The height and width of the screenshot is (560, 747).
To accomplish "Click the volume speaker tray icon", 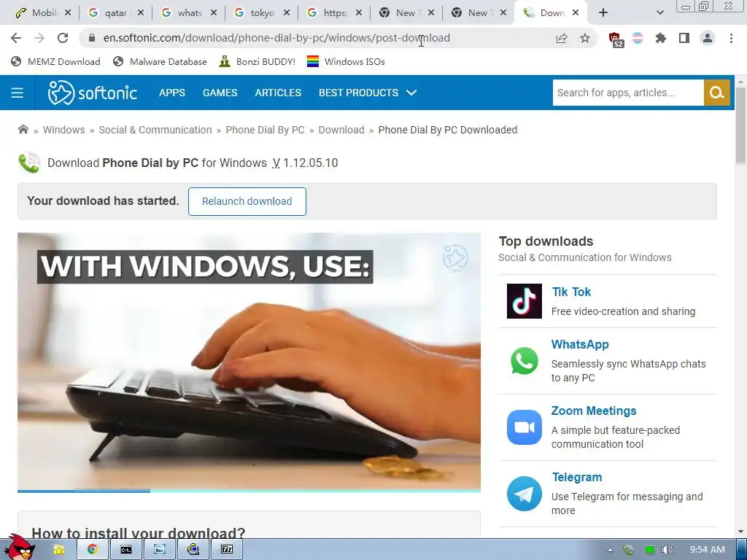I will point(667,550).
